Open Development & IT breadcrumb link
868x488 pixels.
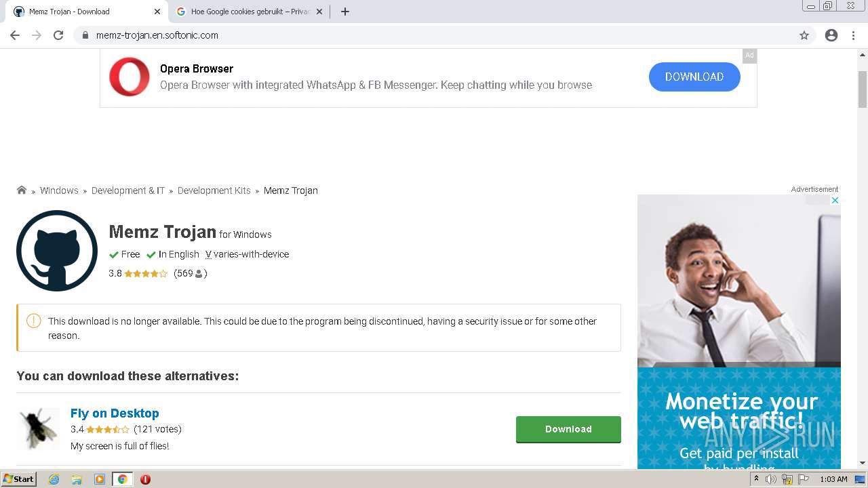coord(128,190)
